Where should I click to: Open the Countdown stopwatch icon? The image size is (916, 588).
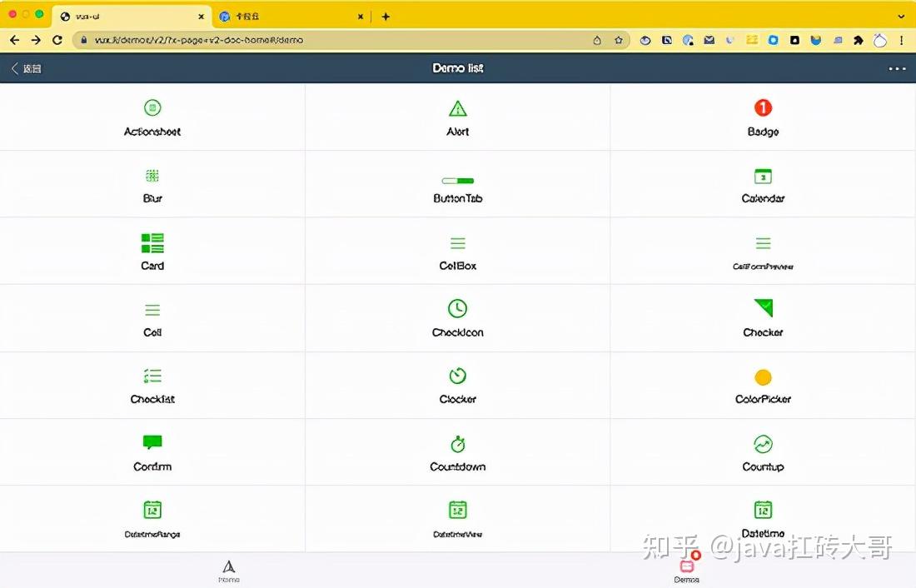[x=457, y=444]
